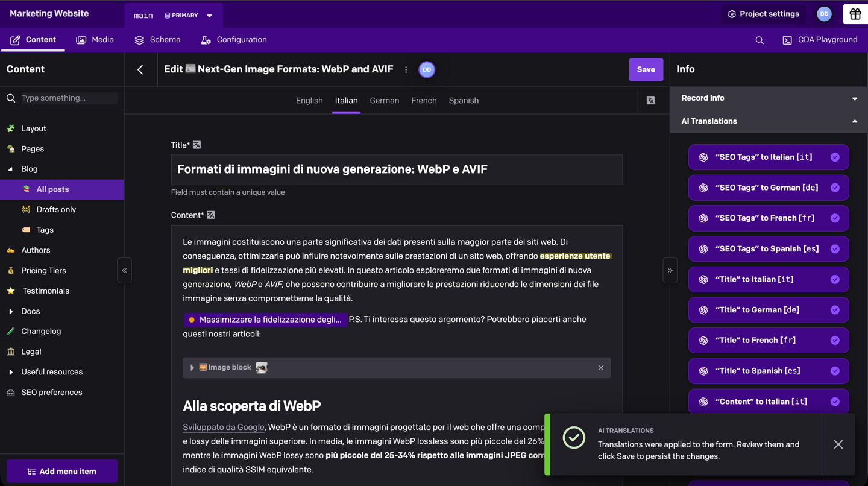Open the three-dot menu next to record title
Screen dimensions: 868x486
tap(406, 70)
